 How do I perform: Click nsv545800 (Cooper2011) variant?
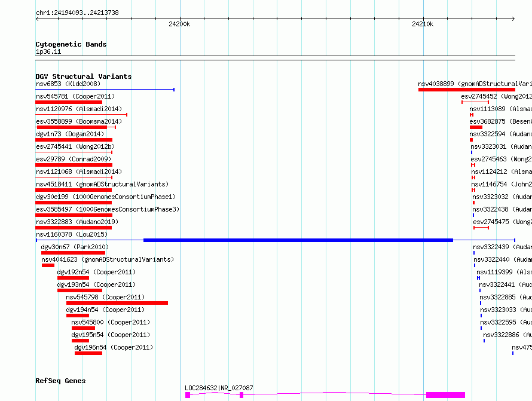(x=111, y=322)
